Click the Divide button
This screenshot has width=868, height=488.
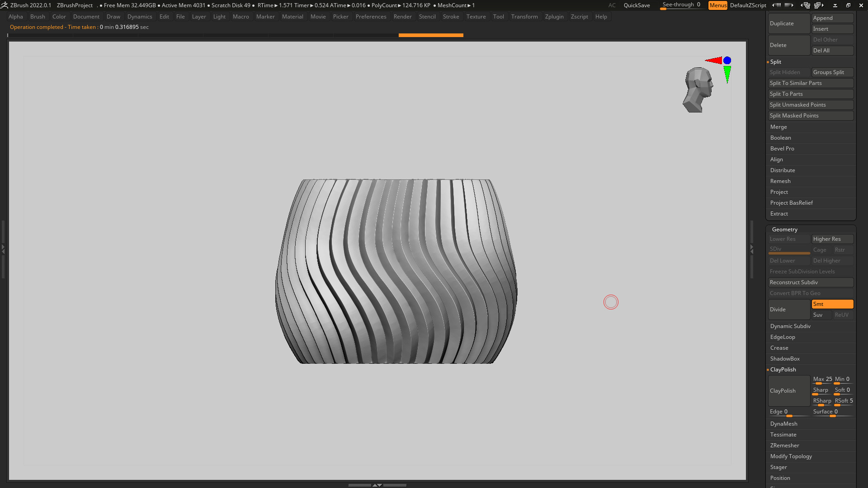789,310
